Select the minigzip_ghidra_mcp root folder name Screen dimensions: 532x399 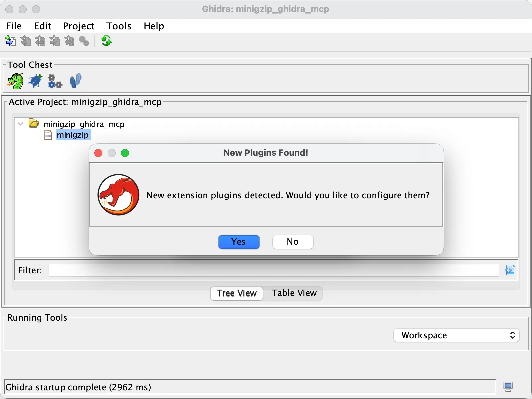click(x=84, y=124)
